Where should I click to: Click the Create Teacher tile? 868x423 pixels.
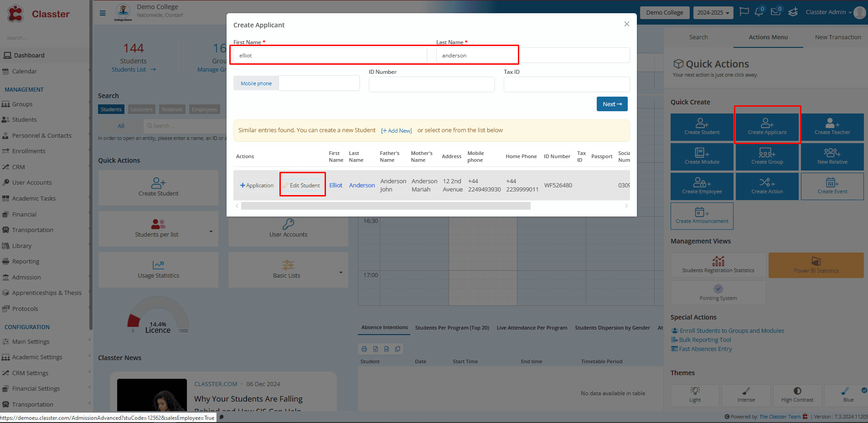pyautogui.click(x=832, y=127)
